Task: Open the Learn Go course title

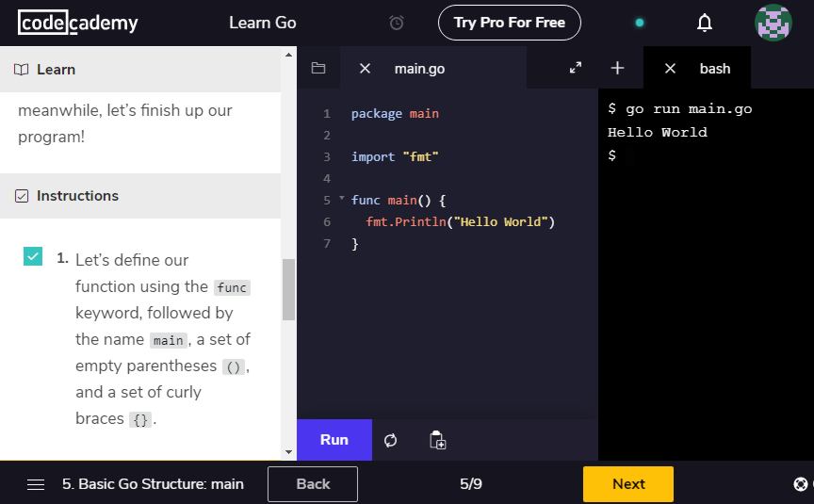Action: pyautogui.click(x=263, y=23)
